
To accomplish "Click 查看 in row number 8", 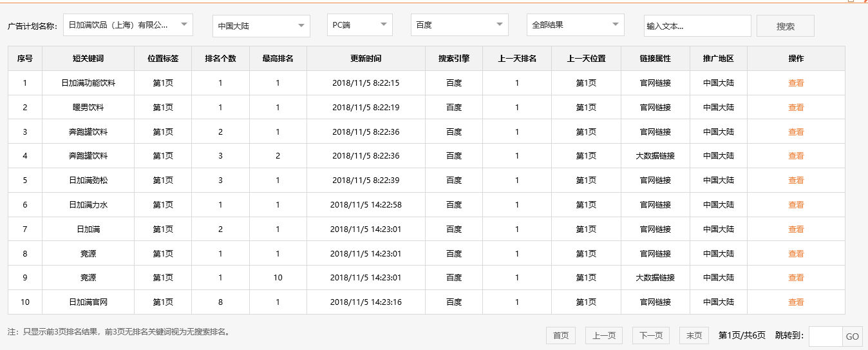I will (796, 254).
